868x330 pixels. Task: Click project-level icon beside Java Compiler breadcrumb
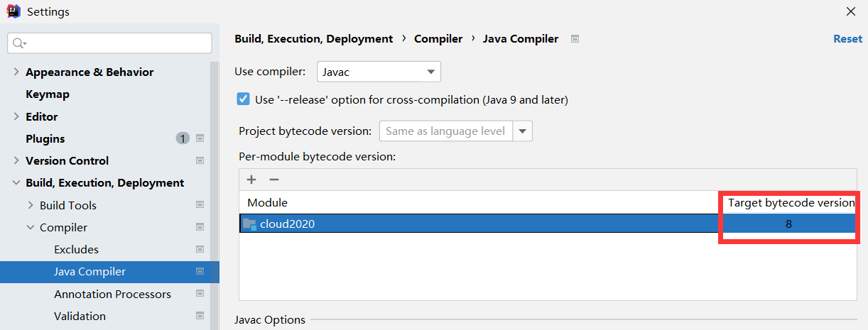click(x=575, y=39)
